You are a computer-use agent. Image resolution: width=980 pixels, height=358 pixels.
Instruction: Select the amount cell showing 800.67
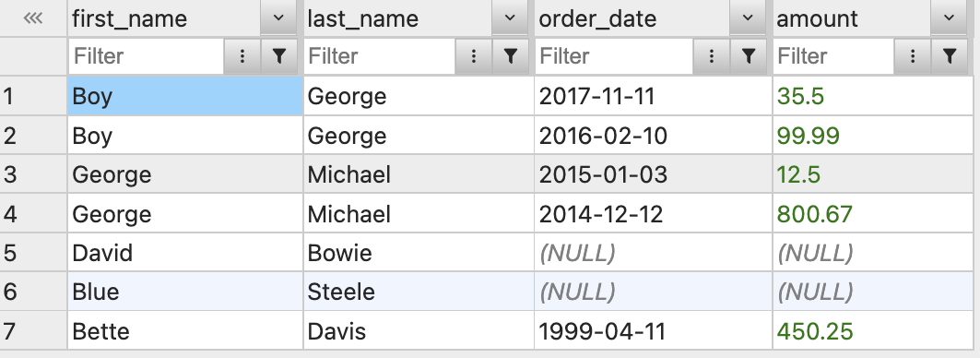point(873,214)
